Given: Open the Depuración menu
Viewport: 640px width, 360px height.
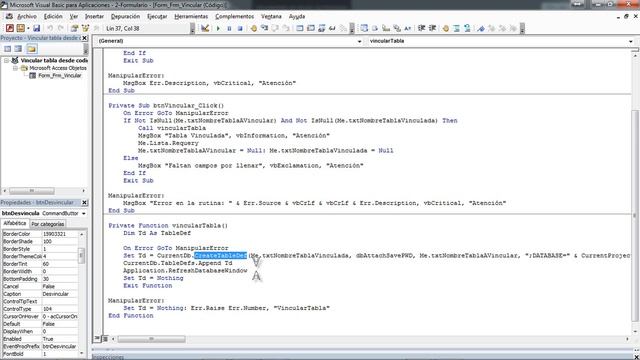Looking at the screenshot, I should coord(125,16).
